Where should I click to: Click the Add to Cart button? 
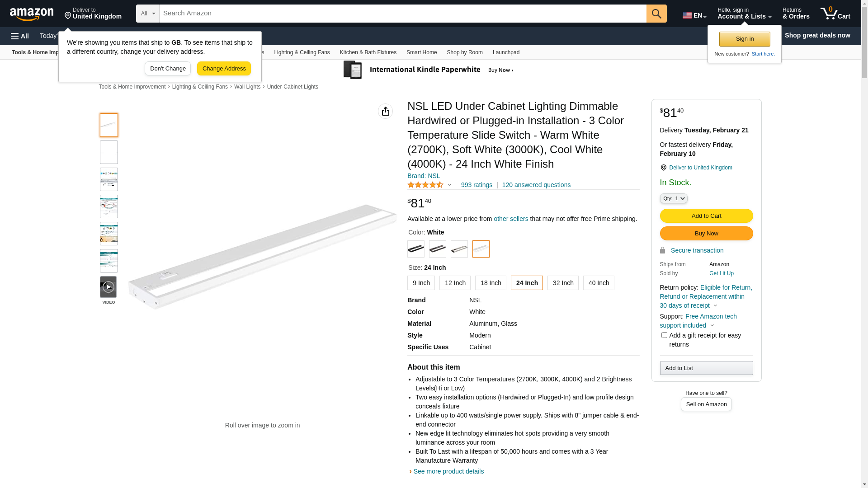(x=706, y=216)
